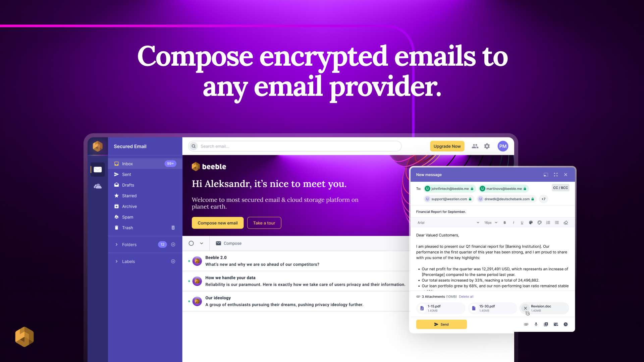Toggle CC/BCC recipients field
Image resolution: width=644 pixels, height=362 pixels.
click(x=560, y=187)
